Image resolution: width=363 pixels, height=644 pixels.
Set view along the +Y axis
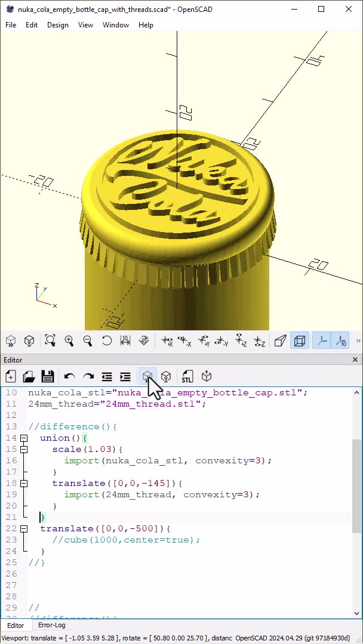(x=204, y=341)
